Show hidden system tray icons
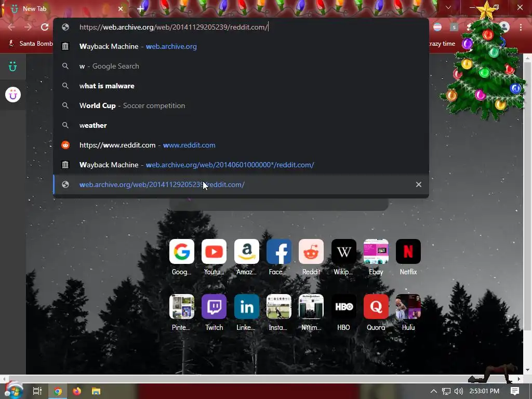 click(x=434, y=391)
